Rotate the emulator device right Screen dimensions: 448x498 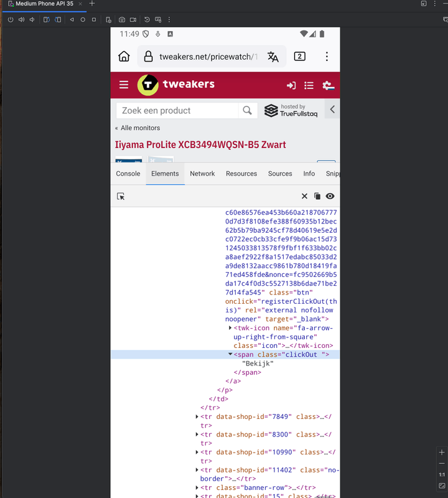(58, 20)
